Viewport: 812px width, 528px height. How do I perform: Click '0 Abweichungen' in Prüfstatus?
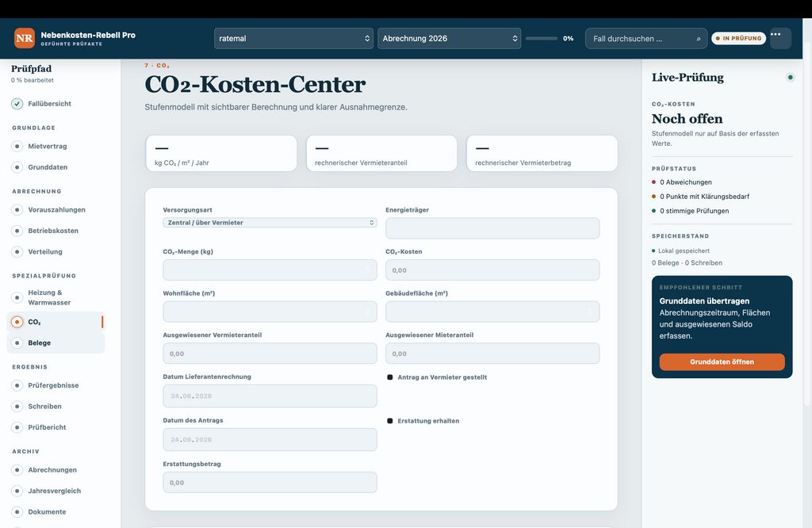click(x=686, y=182)
